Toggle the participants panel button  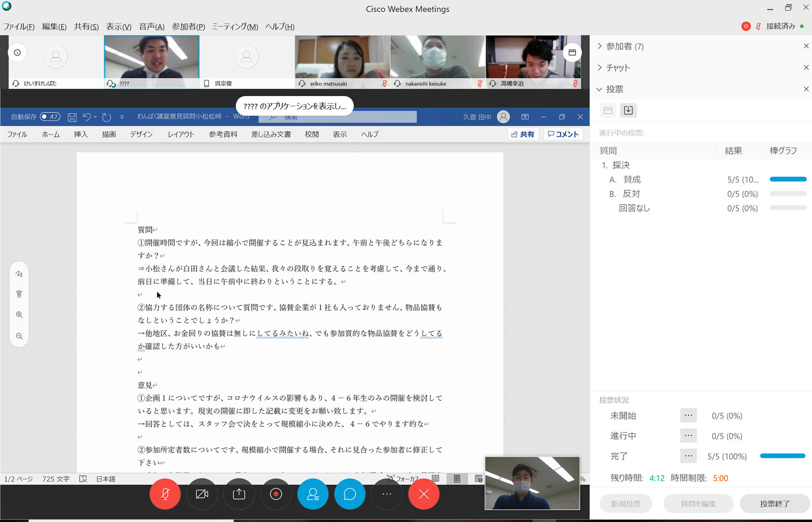point(312,494)
